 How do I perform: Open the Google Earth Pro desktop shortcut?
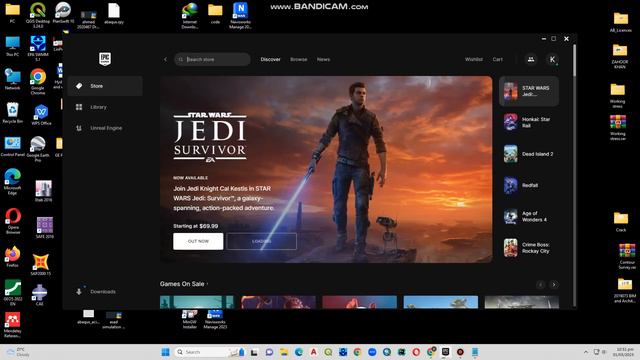tap(38, 149)
